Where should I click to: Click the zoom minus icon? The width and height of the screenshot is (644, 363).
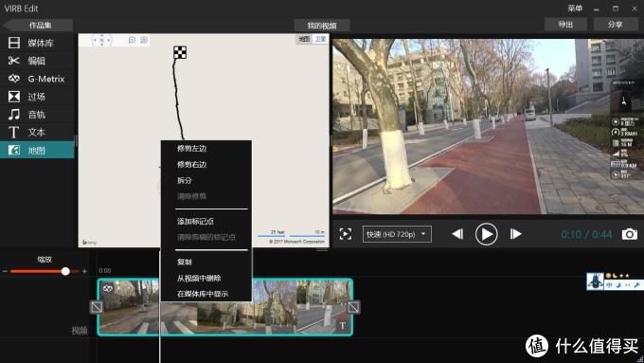click(x=5, y=271)
